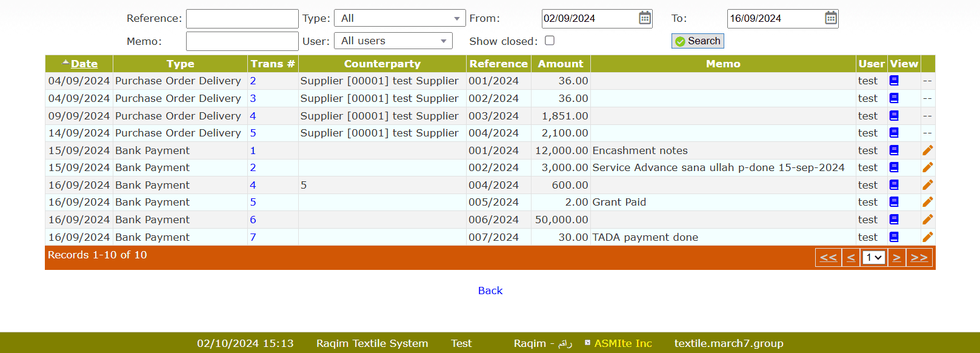View GL entry for Bank Payment 12,000.00
The height and width of the screenshot is (353, 980).
point(894,150)
